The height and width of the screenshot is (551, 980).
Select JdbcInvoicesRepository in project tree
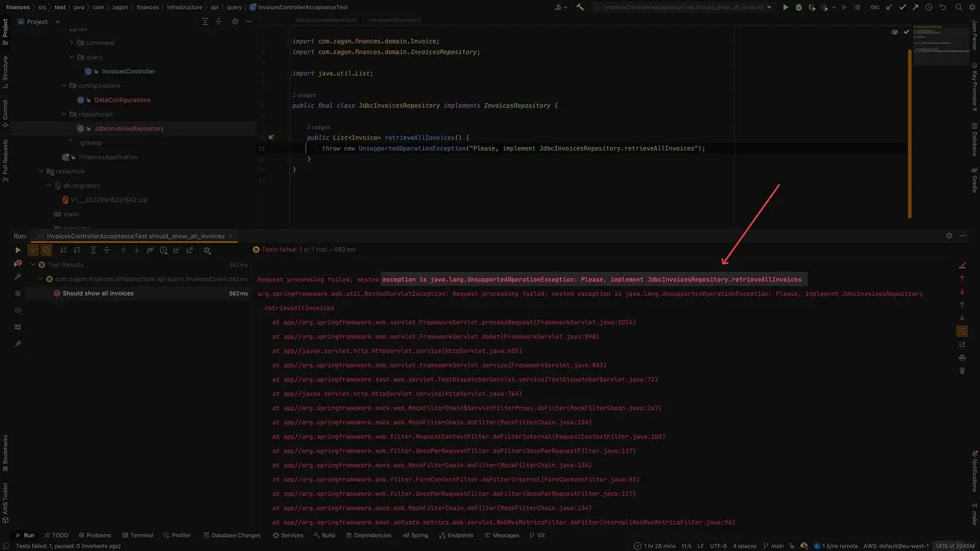pos(129,129)
